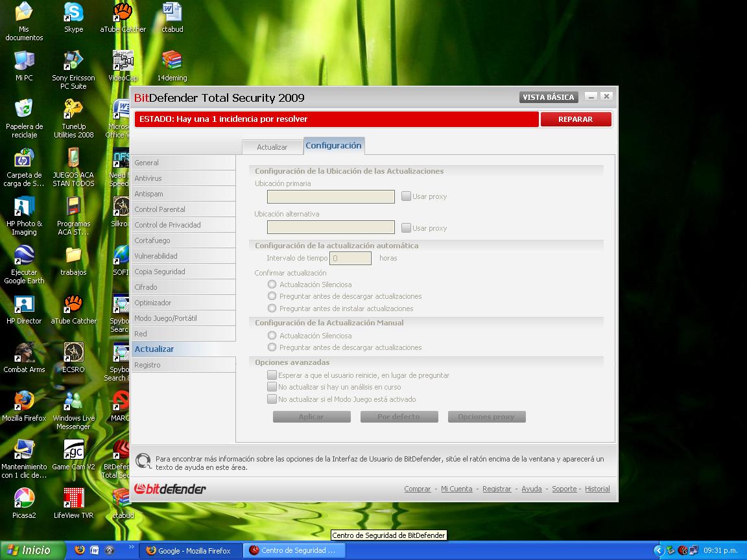Image resolution: width=747 pixels, height=560 pixels.
Task: Follow the Mi Cuenta link
Action: [456, 489]
